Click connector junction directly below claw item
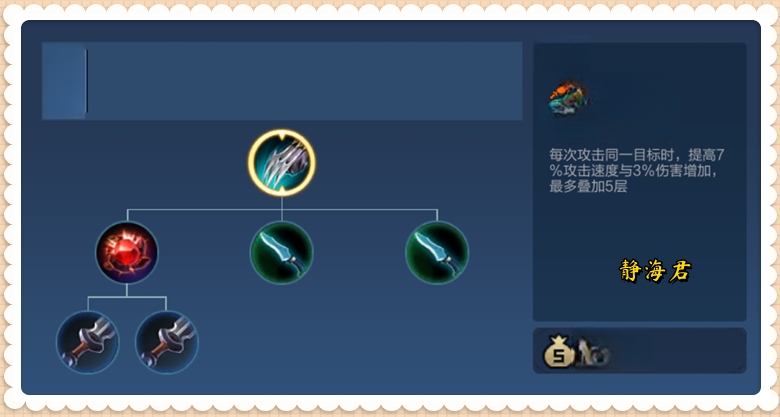 pos(282,209)
